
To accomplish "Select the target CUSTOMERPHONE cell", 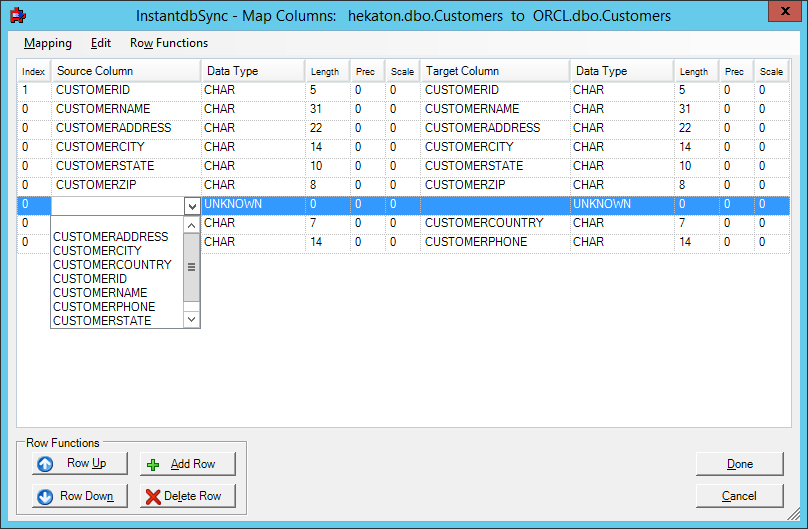I will [x=495, y=242].
